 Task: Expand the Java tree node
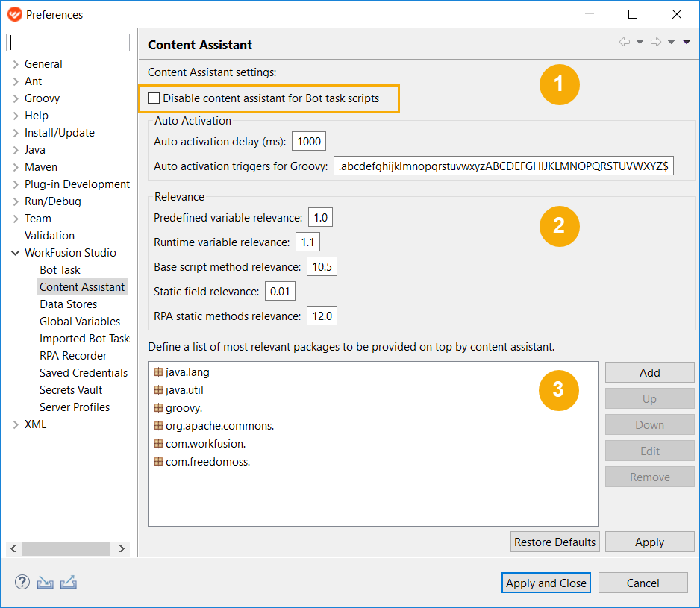coord(16,150)
